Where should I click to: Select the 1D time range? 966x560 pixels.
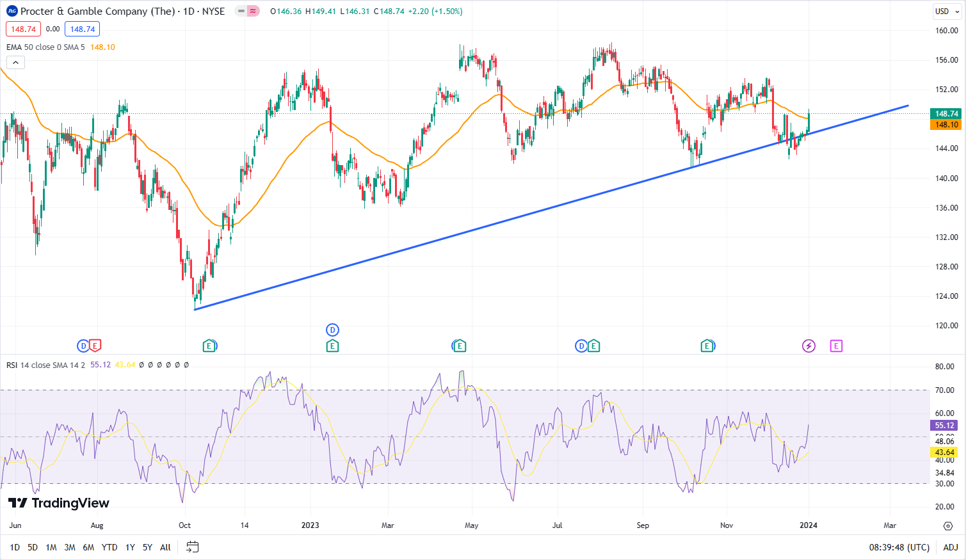coord(15,547)
